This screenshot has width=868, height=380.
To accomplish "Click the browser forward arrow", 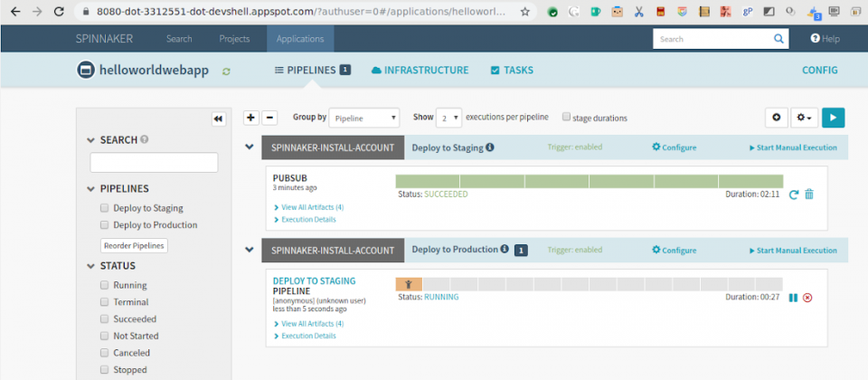I will click(x=37, y=12).
